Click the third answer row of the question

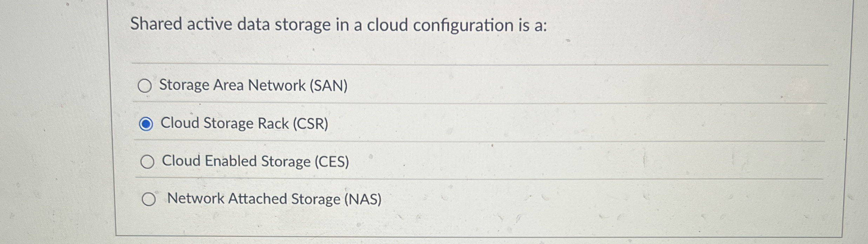386,162
